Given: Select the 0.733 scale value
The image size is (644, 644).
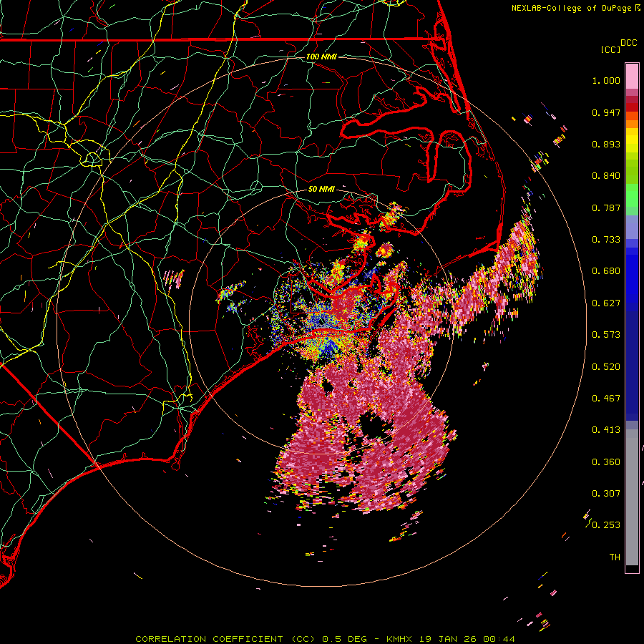Looking at the screenshot, I should click(x=606, y=240).
